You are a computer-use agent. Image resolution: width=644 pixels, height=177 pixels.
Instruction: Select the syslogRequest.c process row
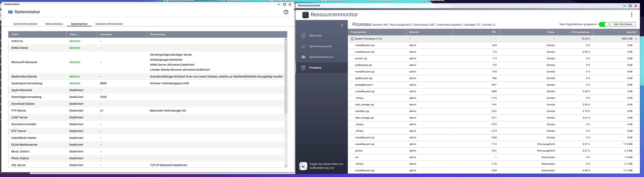click(x=494, y=85)
